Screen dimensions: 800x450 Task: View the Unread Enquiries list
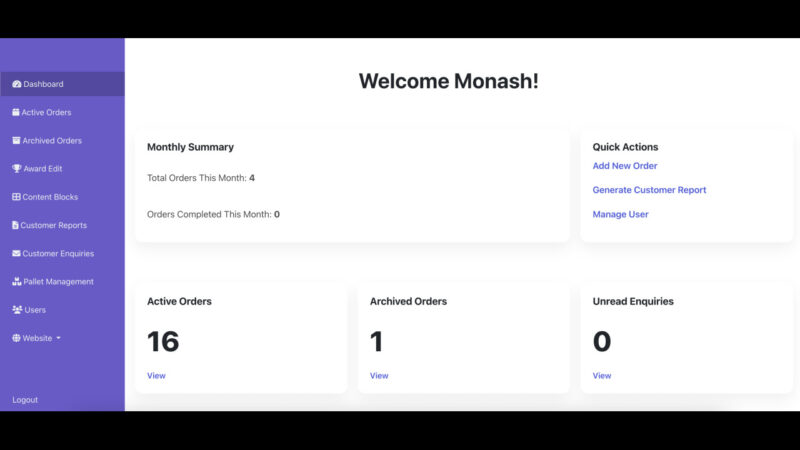(x=601, y=376)
